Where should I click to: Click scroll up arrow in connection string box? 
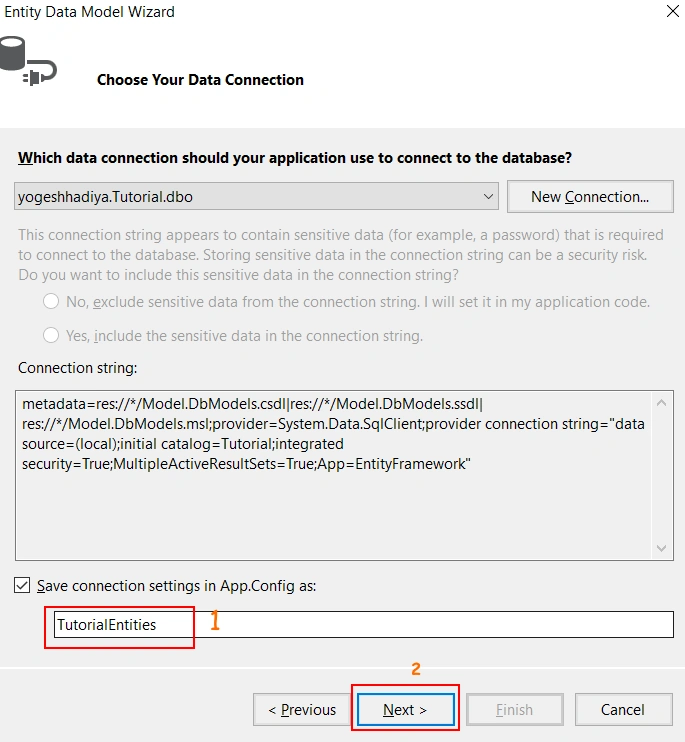(661, 403)
